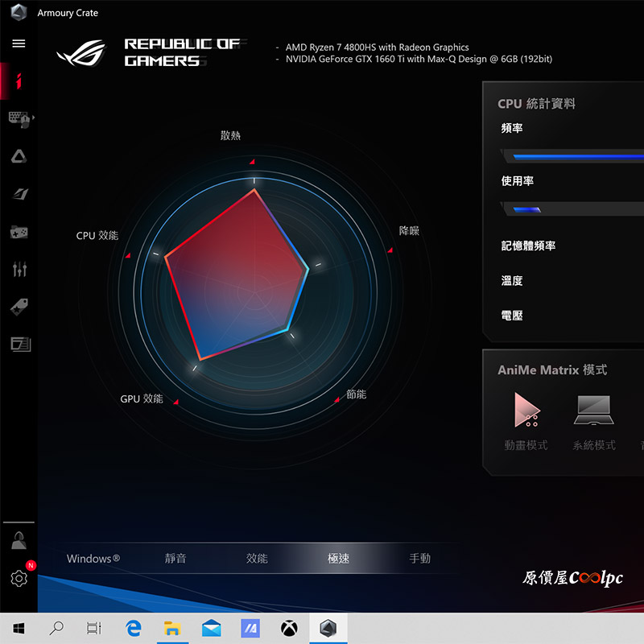Click the CPU 統計資料 panel title
This screenshot has height=644, width=644.
pyautogui.click(x=536, y=104)
